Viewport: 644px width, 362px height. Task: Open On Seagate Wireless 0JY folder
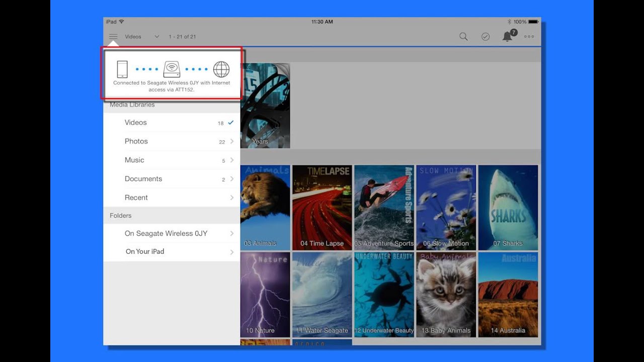pyautogui.click(x=172, y=233)
